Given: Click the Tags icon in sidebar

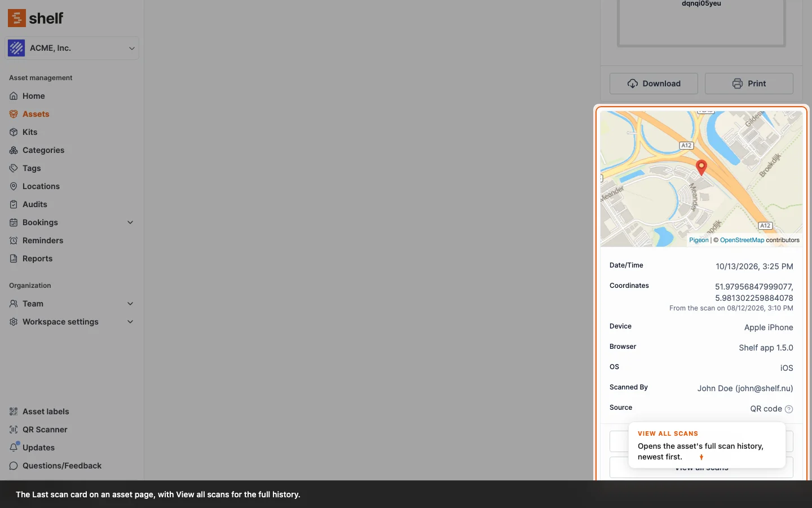Looking at the screenshot, I should [14, 168].
